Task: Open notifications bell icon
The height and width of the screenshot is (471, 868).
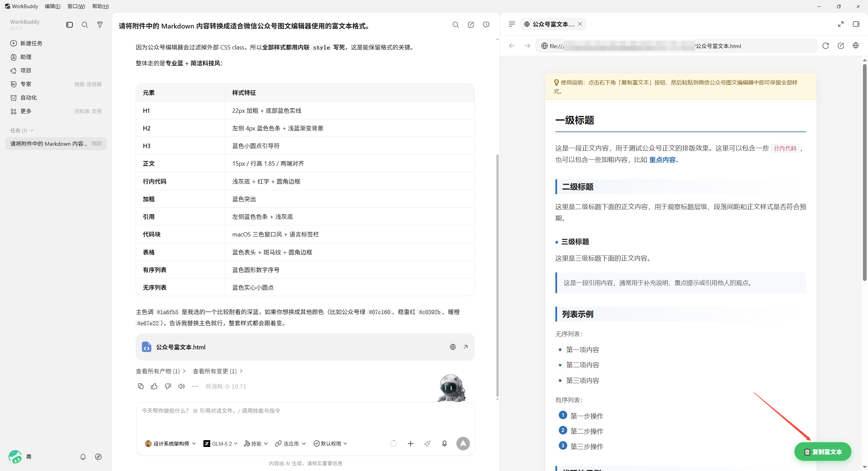Action: (83, 457)
